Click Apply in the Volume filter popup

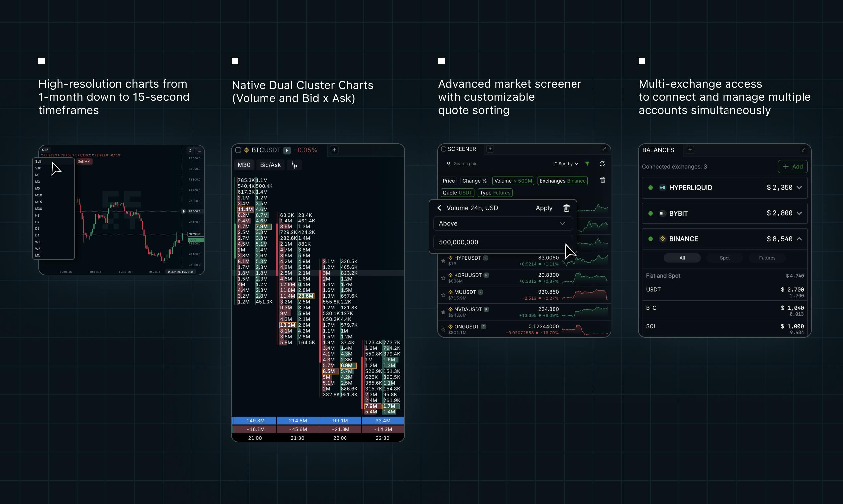544,208
